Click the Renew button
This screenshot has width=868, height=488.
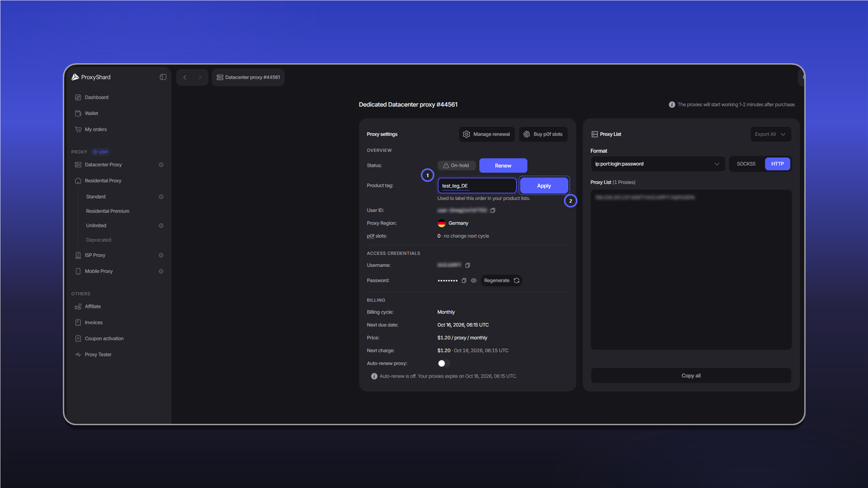[503, 166]
